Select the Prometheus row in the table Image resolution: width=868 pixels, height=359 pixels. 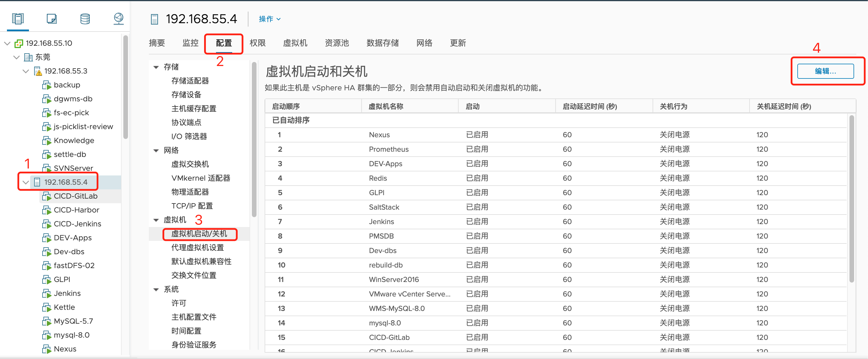[556, 149]
